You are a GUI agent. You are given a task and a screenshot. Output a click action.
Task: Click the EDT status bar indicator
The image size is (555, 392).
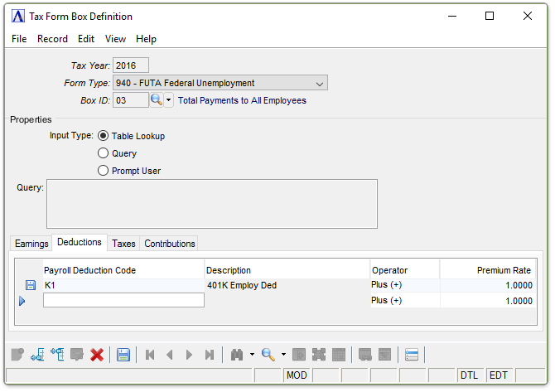tap(499, 375)
